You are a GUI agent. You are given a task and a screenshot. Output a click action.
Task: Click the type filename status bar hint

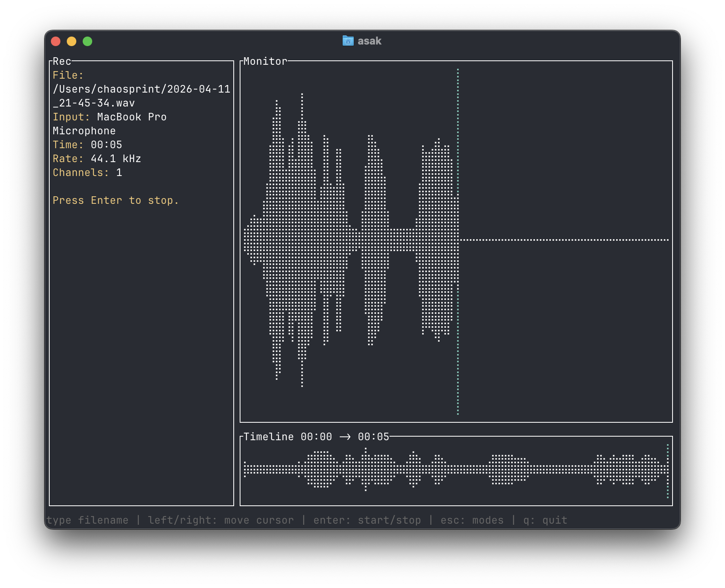87,520
